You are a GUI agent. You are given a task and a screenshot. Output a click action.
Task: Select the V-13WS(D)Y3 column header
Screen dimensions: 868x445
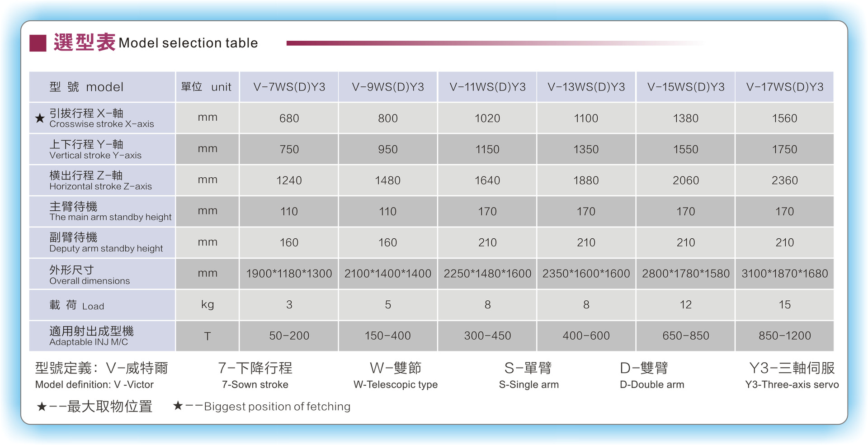click(x=586, y=87)
